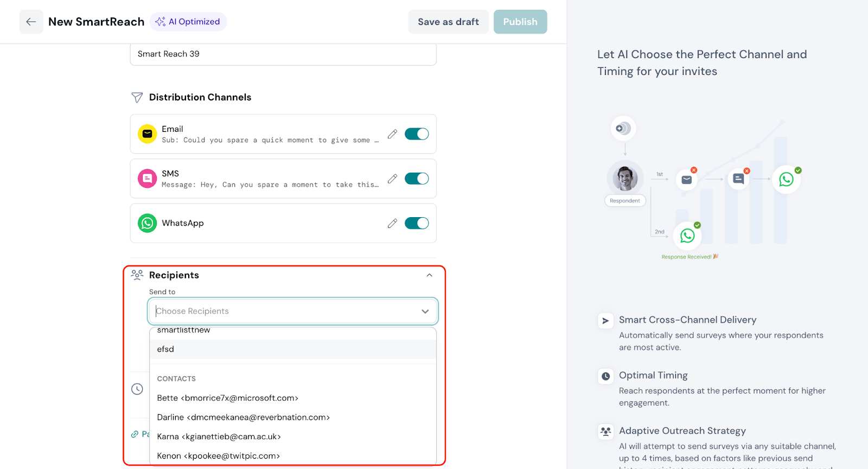Click the pink SMS channel icon

tap(147, 178)
